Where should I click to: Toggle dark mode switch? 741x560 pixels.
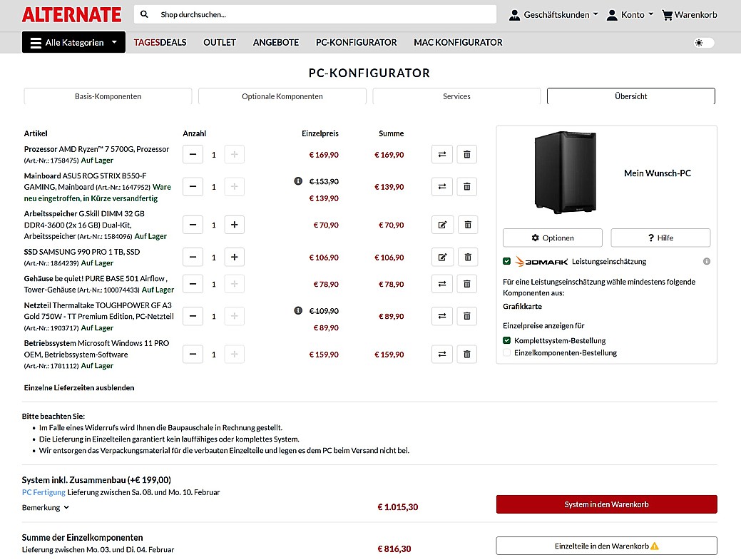coord(704,43)
